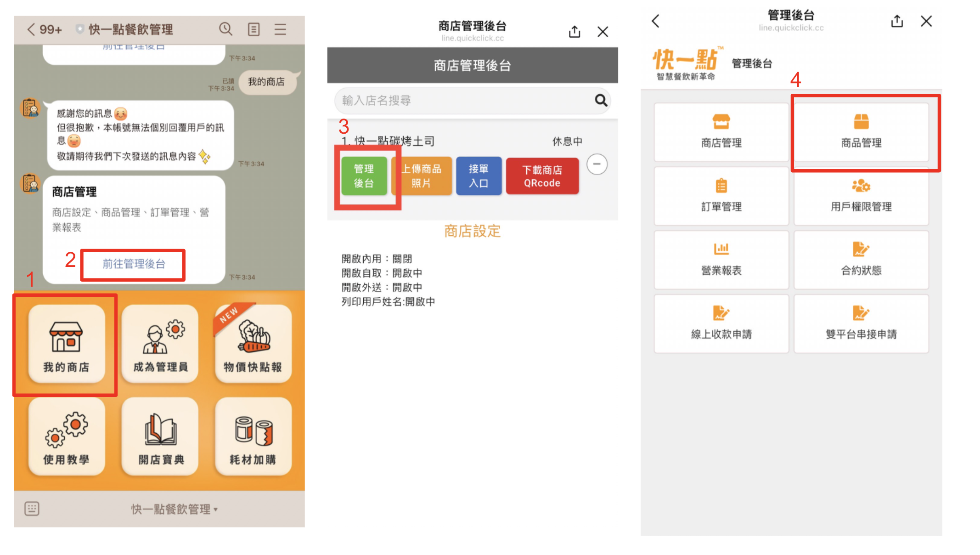Click the 前往管理後台 link in the chat card
The image size is (980, 555).
[x=134, y=264]
